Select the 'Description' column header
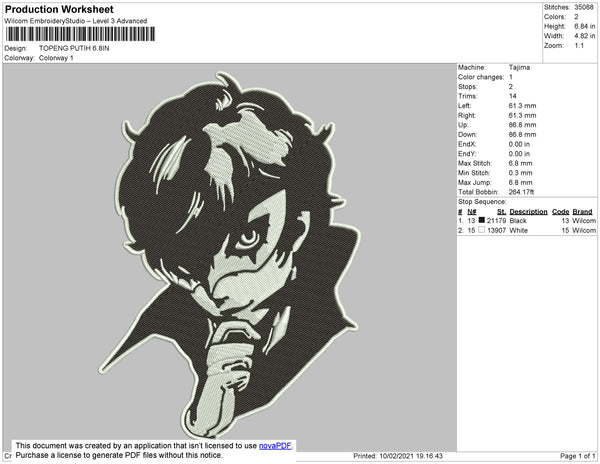The width and height of the screenshot is (600, 464). [x=528, y=212]
